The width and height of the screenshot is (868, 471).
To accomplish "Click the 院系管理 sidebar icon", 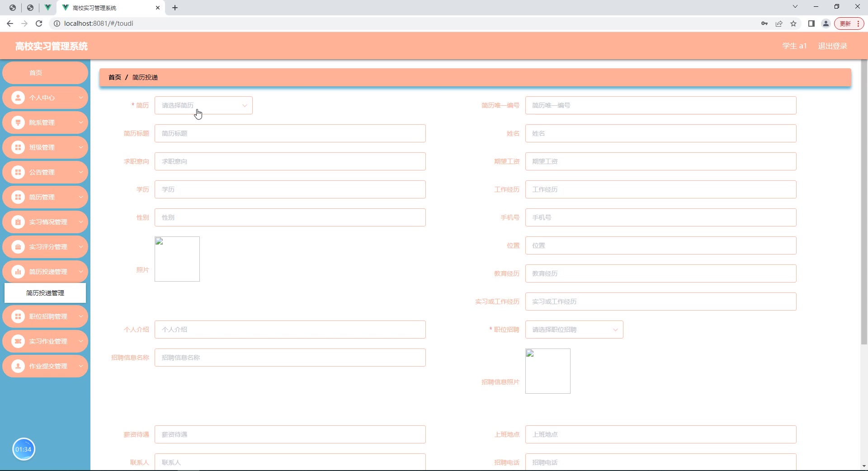I will [18, 122].
